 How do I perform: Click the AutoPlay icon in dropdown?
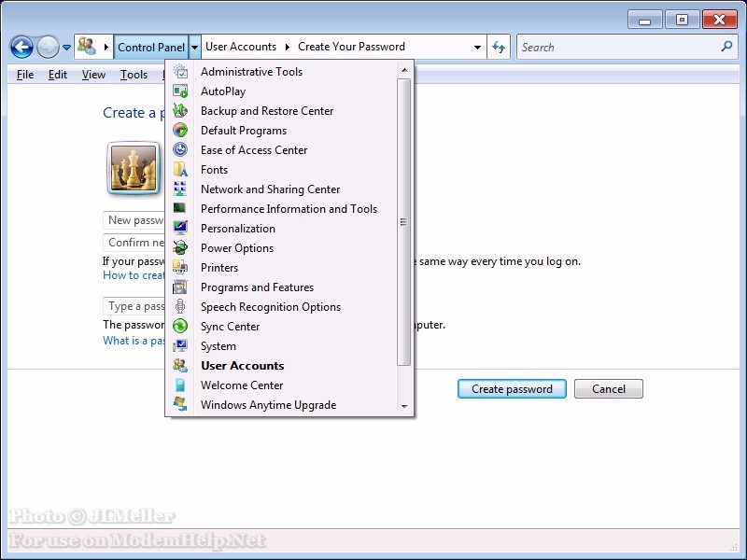point(180,91)
